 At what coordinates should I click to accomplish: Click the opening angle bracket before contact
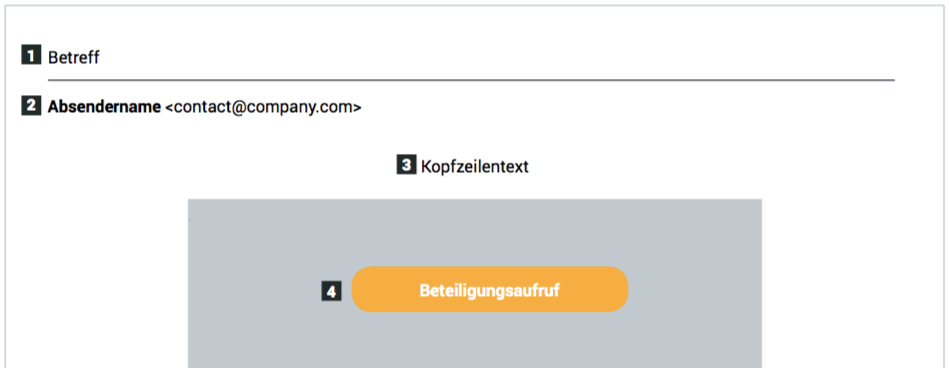coord(169,108)
